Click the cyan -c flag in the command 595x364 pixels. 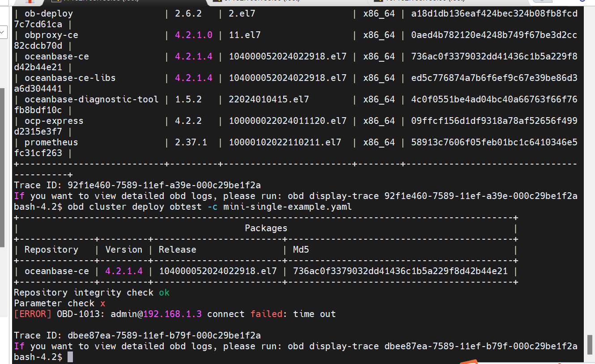point(212,207)
